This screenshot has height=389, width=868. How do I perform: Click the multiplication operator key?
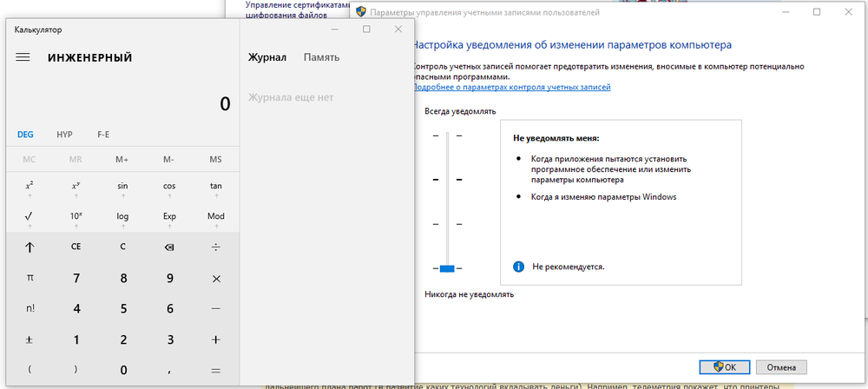[x=216, y=278]
